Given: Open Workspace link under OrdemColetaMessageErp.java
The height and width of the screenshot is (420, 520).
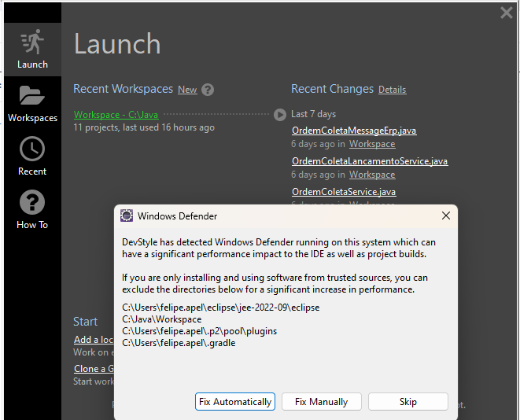Looking at the screenshot, I should click(372, 144).
